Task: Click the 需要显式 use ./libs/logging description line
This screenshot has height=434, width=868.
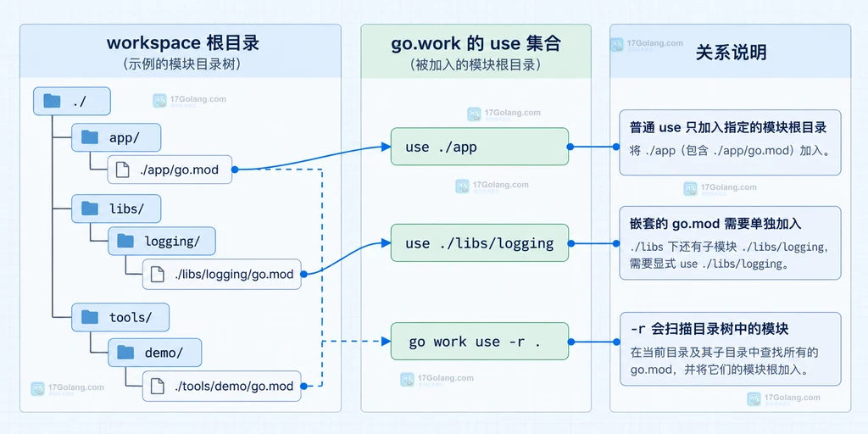Action: [x=709, y=264]
